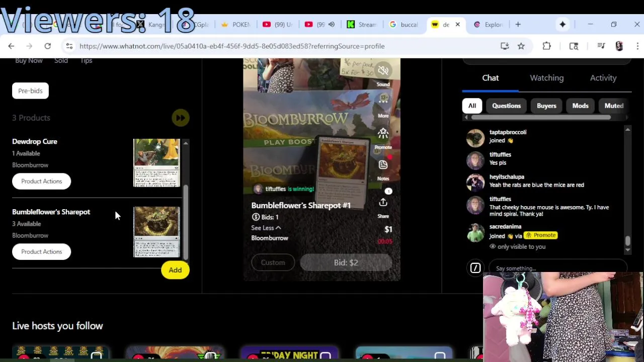Open Bumbleflower's Sharepot card thumbnail
Viewport: 644px width, 362px height.
[156, 232]
